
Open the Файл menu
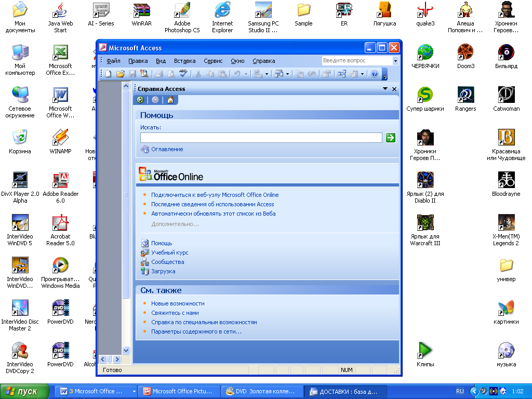(113, 61)
